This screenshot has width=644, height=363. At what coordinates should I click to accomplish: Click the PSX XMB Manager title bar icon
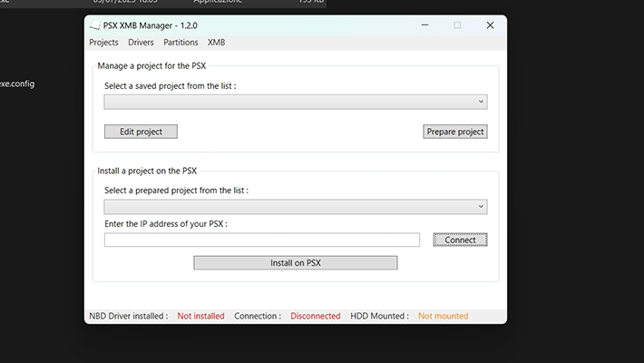[95, 25]
